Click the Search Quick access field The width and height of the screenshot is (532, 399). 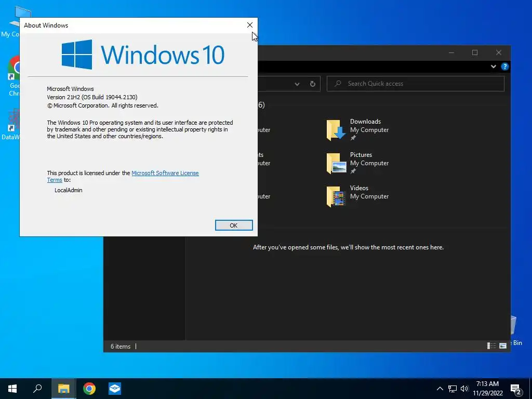click(x=415, y=84)
